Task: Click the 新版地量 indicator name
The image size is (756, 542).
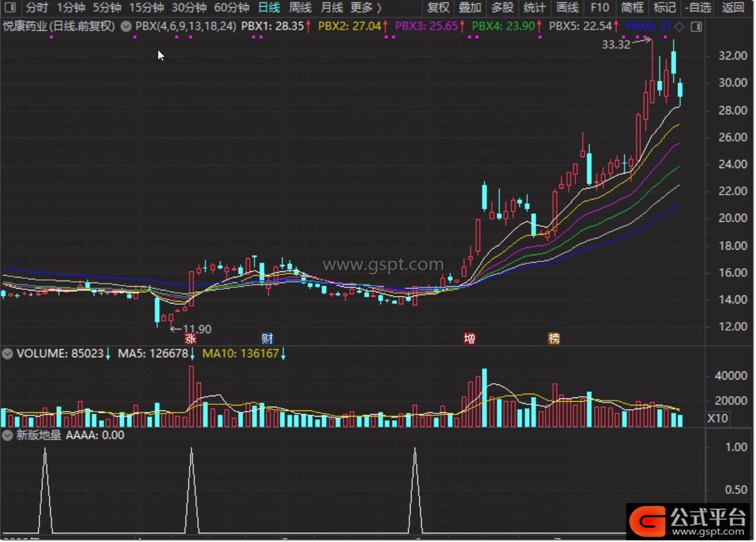Action: coord(39,435)
